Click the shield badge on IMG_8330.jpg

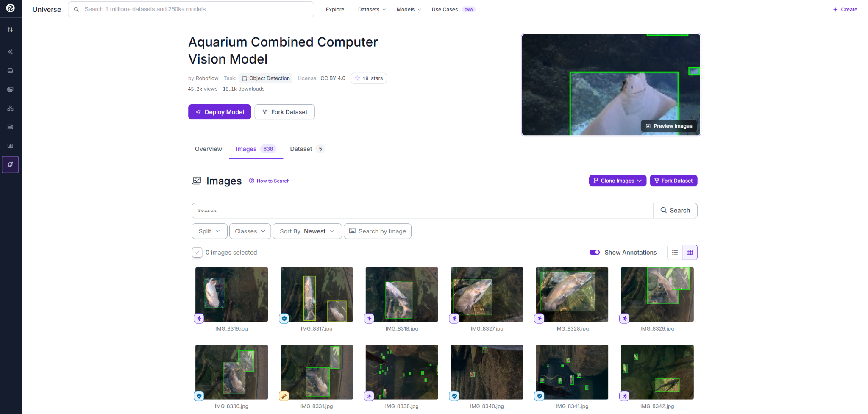point(199,396)
